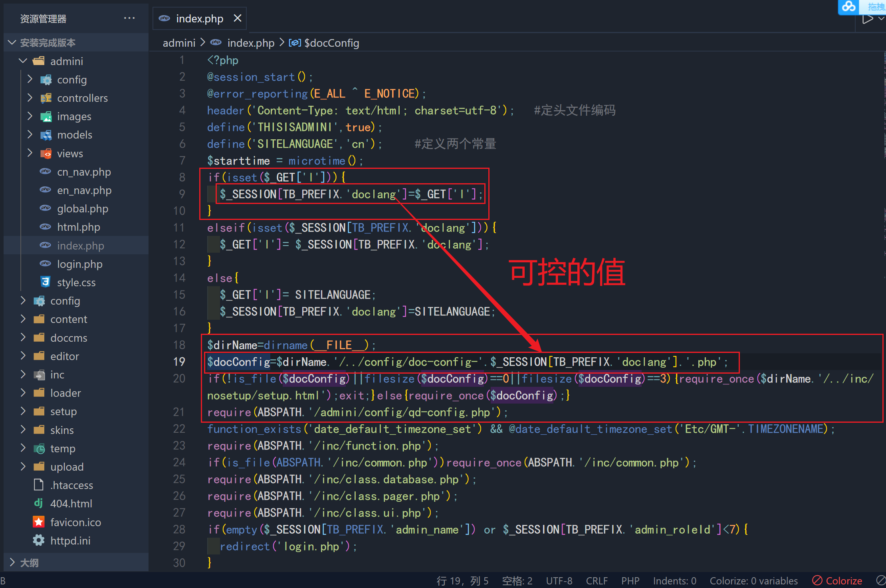Viewport: 886px width, 588px height.
Task: Click UTF-8 encoding in status bar
Action: point(559,580)
